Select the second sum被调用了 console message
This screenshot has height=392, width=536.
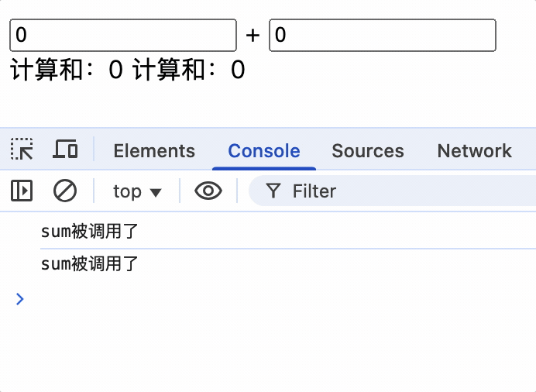pos(90,264)
